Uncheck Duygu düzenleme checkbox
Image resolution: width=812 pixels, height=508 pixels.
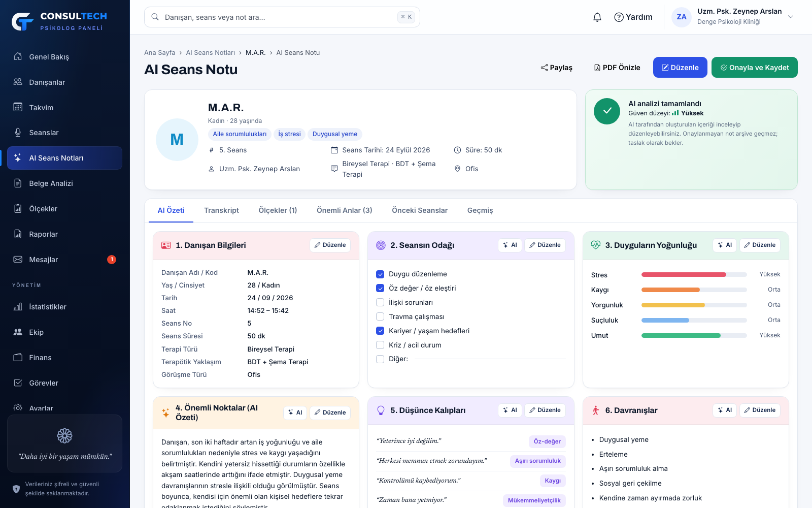pos(380,274)
